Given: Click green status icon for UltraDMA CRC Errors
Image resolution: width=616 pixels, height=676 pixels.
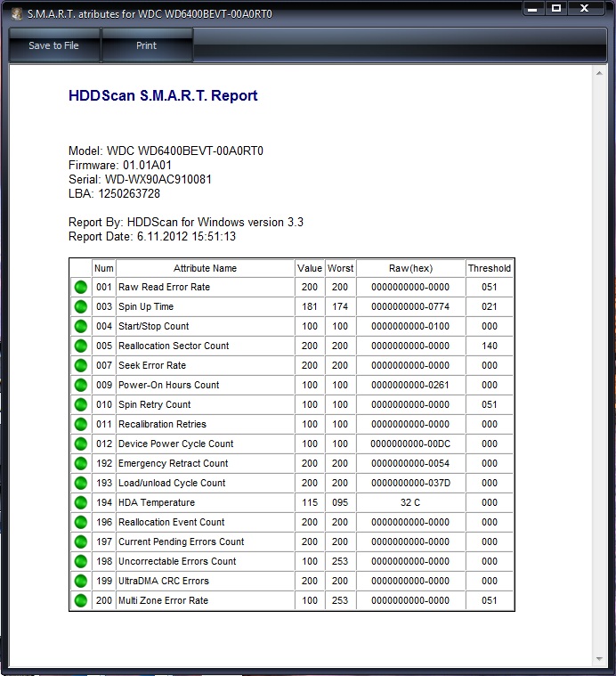Looking at the screenshot, I should pyautogui.click(x=80, y=582).
